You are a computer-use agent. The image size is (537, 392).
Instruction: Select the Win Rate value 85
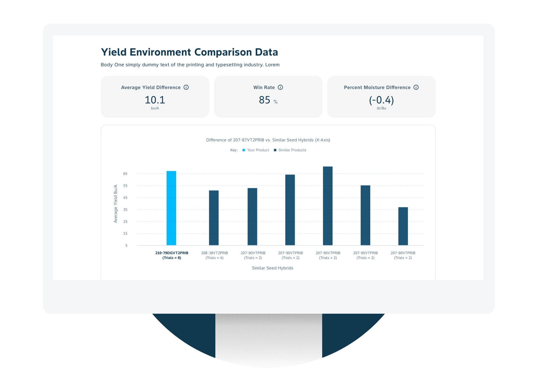(265, 100)
